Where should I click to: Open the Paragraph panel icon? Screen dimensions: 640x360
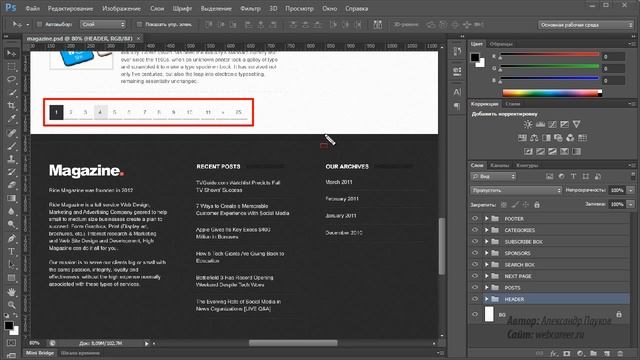[457, 106]
